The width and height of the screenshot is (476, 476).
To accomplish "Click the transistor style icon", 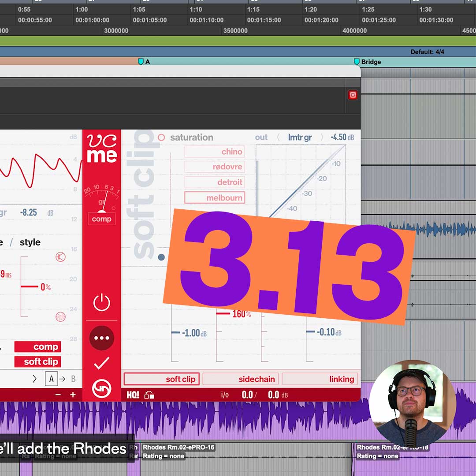I will (60, 257).
